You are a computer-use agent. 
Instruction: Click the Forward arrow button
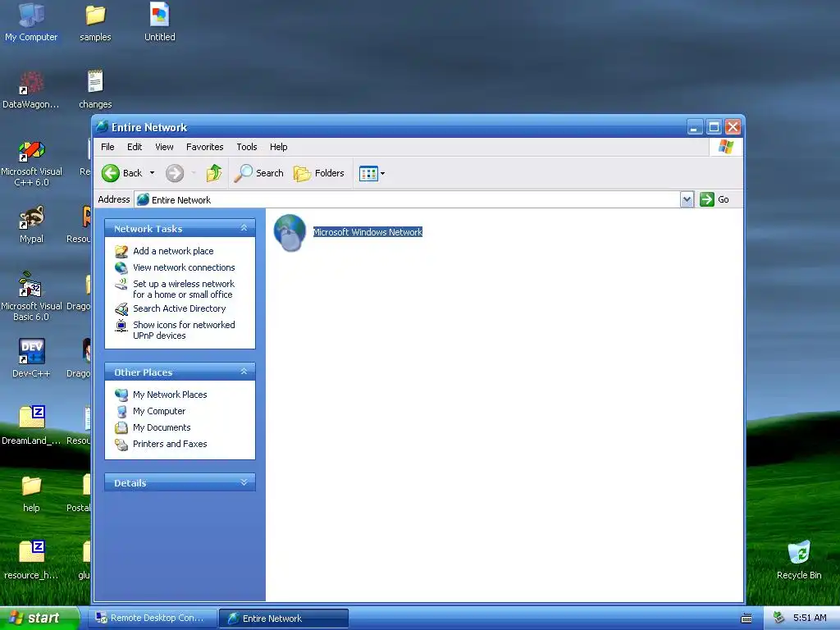pyautogui.click(x=175, y=173)
